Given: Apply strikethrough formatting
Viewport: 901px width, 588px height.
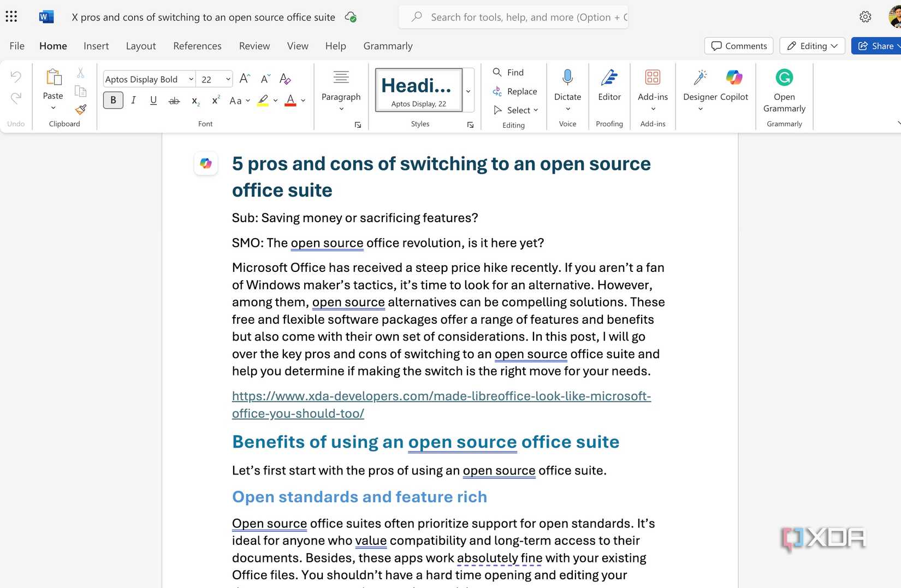Looking at the screenshot, I should [x=174, y=100].
